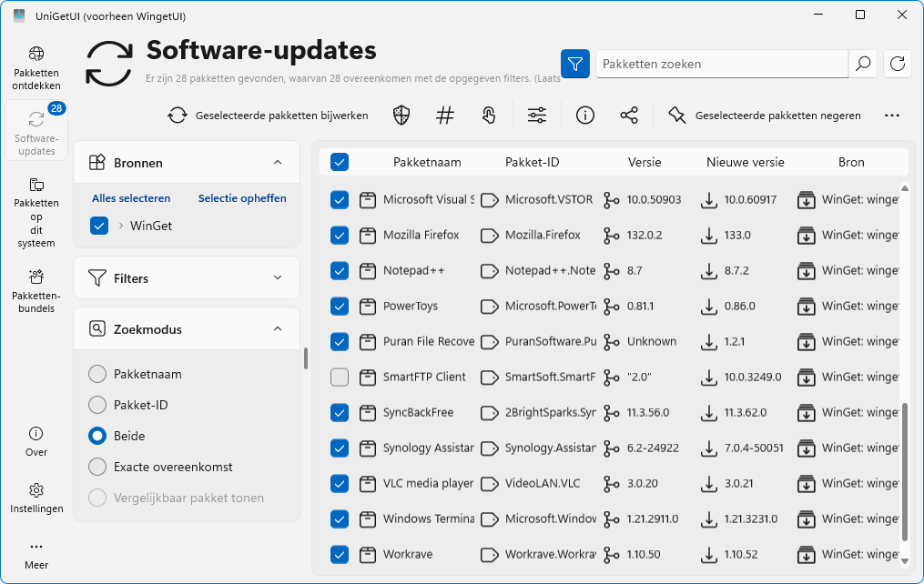Click Microsoft Visual Studio row name
The image size is (924, 584).
coord(429,199)
